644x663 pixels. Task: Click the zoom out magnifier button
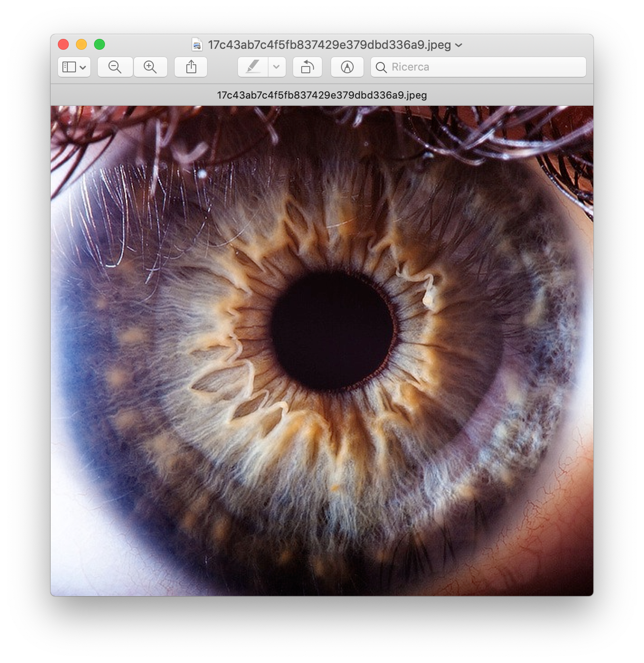115,67
